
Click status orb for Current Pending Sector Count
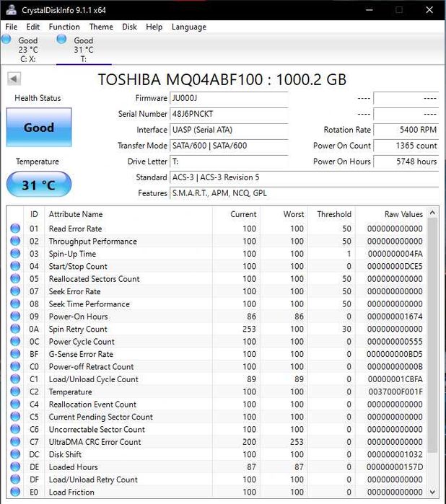(x=15, y=417)
